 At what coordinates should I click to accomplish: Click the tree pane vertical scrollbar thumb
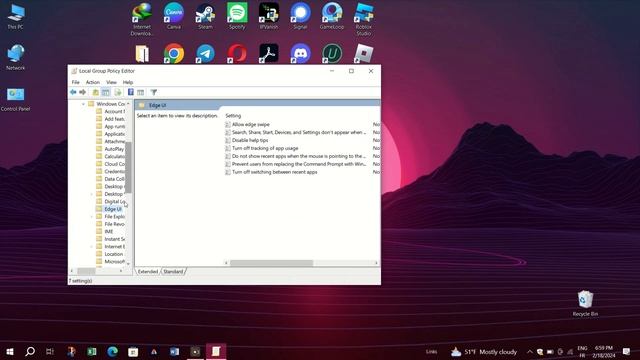coord(128,167)
